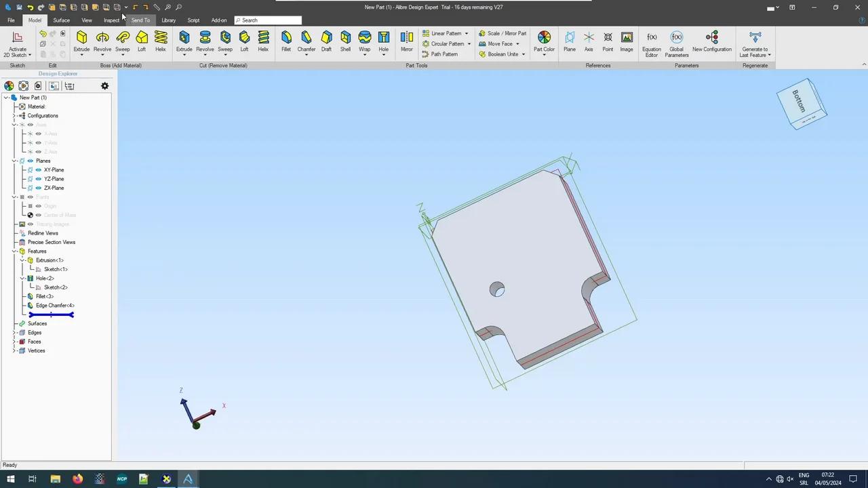
Task: Select the Draft tool
Action: point(326,41)
